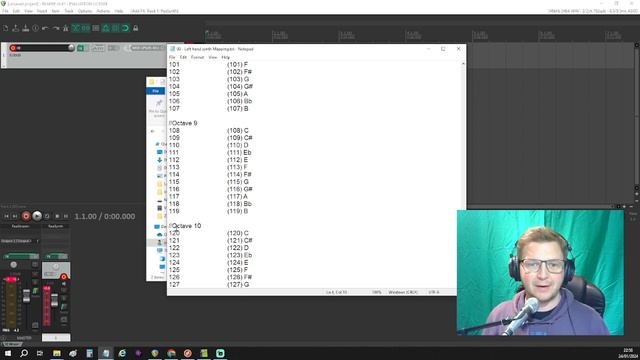Viewport: 640px width, 360px height.
Task: Click transport go-to-start button
Action: (x=6, y=216)
